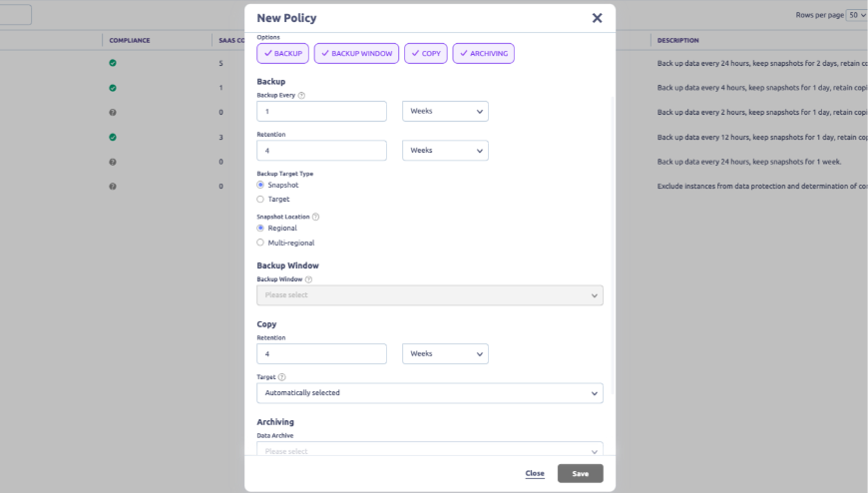
Task: Close the New Policy dialog with X
Action: pos(597,18)
